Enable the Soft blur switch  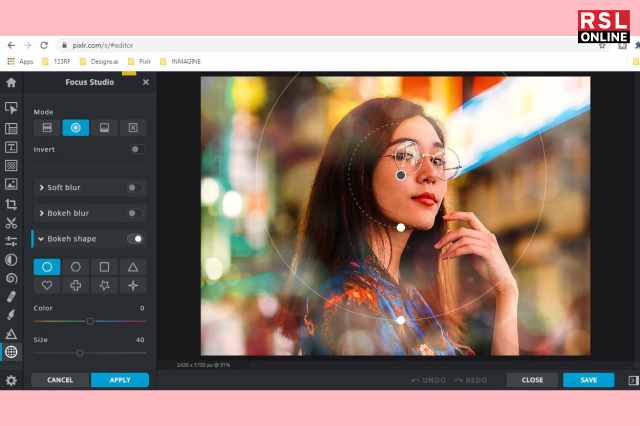[134, 188]
